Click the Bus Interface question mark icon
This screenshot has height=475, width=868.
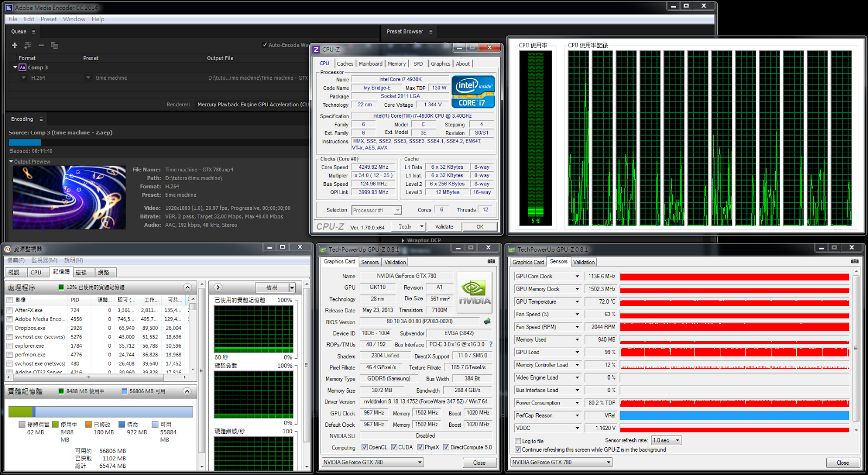coord(491,344)
